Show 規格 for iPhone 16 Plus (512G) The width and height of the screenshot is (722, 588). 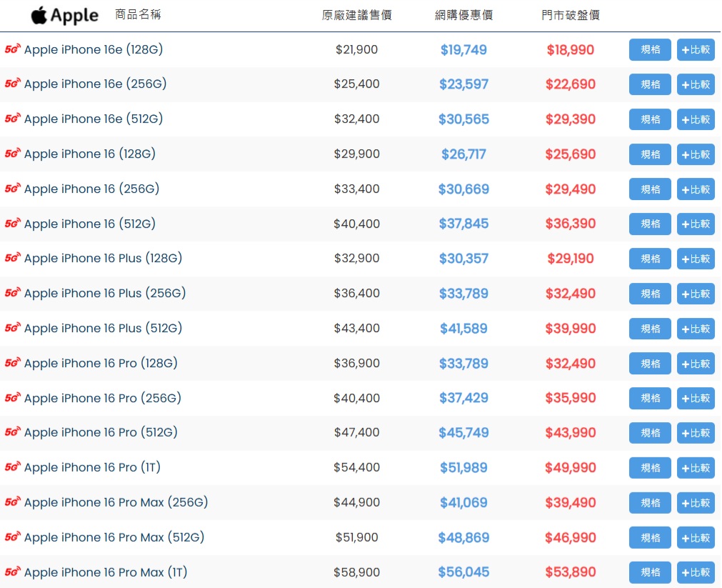pos(650,329)
